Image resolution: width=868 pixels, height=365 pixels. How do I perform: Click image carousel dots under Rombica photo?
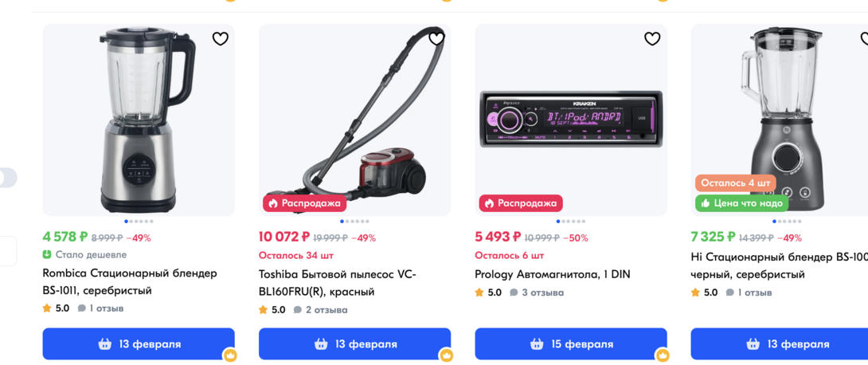(x=139, y=222)
